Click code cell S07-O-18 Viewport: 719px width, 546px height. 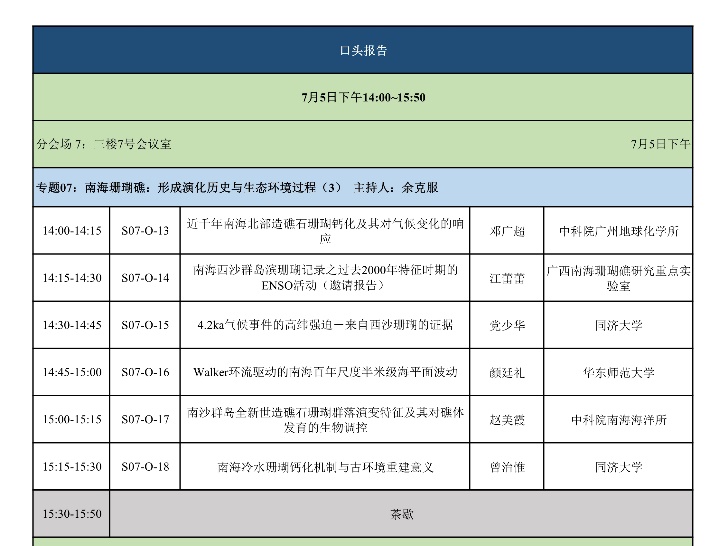coord(145,466)
